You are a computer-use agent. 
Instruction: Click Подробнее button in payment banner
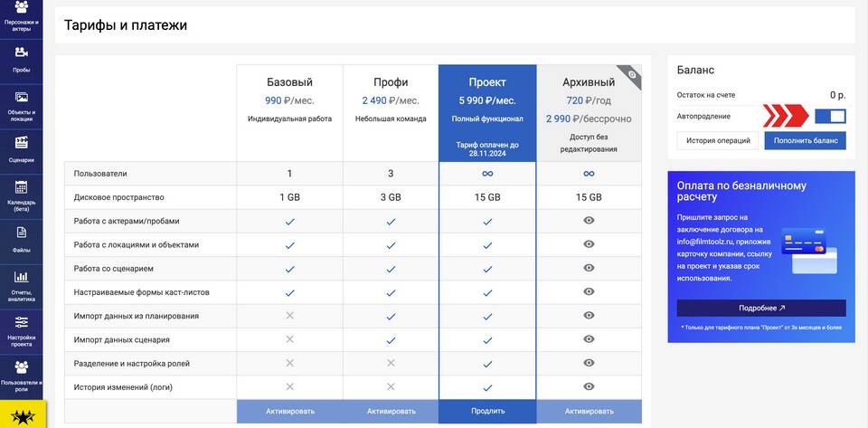[761, 308]
